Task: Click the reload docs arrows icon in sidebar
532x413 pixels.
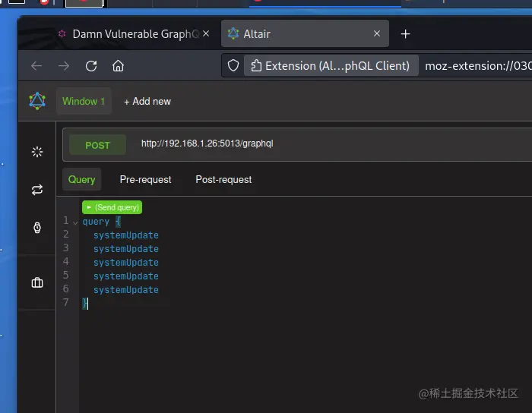Action: 37,190
